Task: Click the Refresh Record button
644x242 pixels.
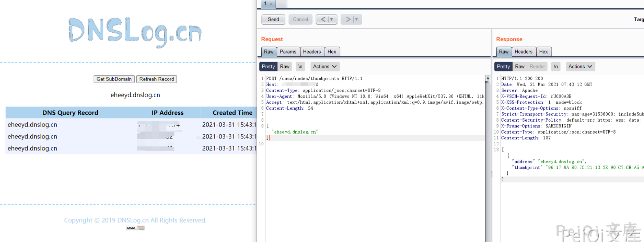Action: click(157, 79)
